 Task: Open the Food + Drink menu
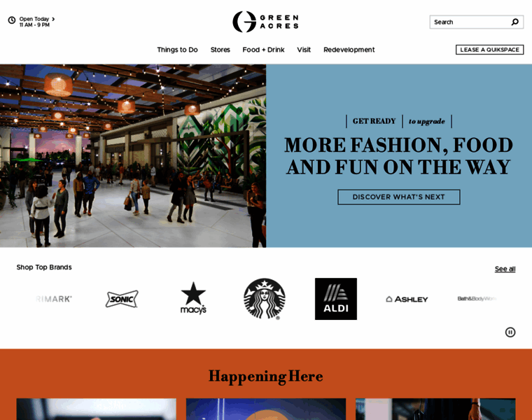264,50
